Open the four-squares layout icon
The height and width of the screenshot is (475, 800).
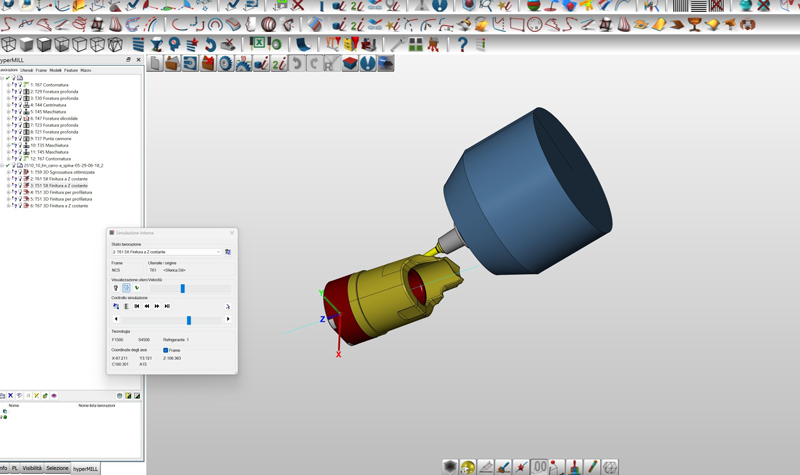416,44
